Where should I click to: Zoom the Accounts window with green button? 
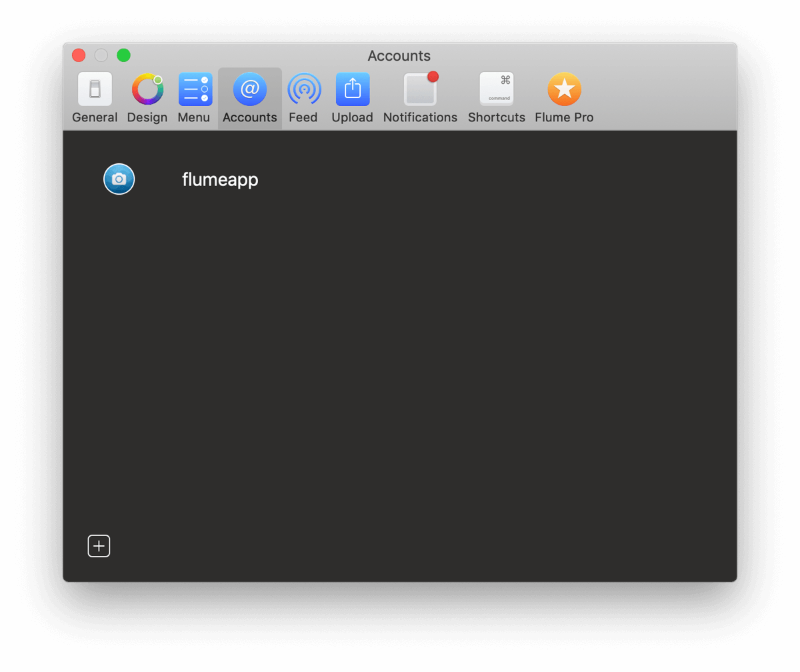click(123, 55)
